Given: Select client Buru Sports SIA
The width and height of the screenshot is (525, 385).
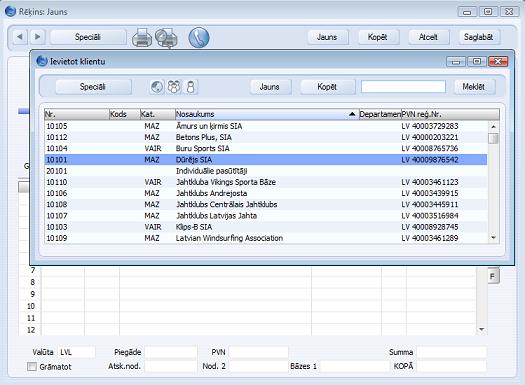Looking at the screenshot, I should pos(266,148).
